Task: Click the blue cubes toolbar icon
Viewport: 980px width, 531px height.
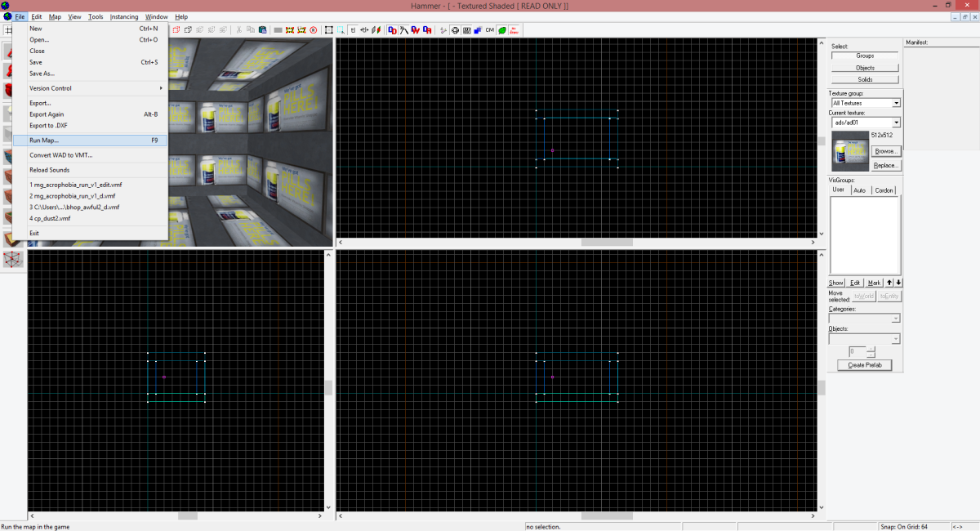Action: click(x=477, y=30)
